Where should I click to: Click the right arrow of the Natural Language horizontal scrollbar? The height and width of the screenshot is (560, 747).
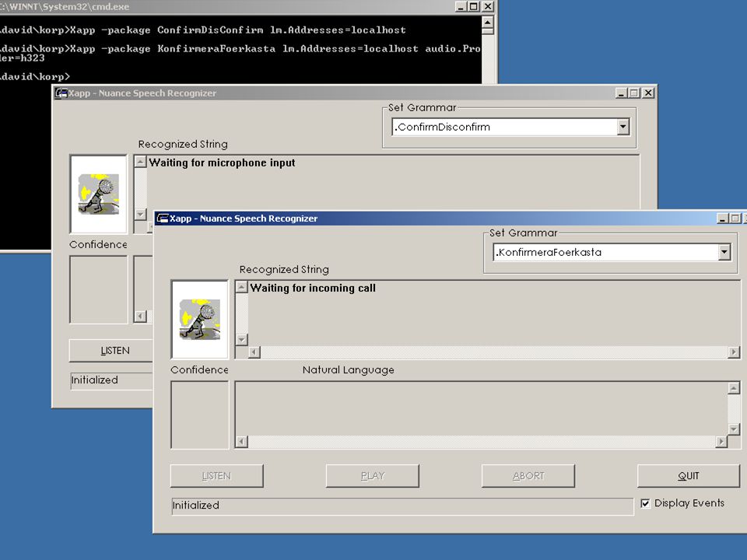coord(721,442)
